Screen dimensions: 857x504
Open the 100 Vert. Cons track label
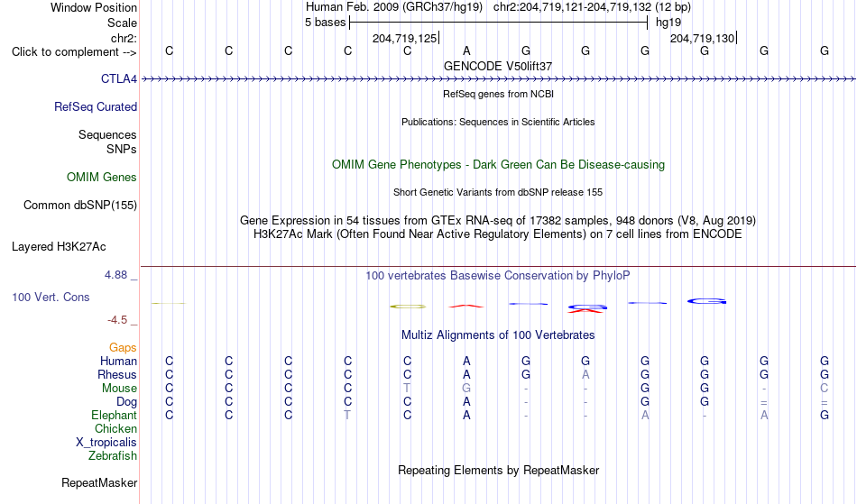coord(51,297)
